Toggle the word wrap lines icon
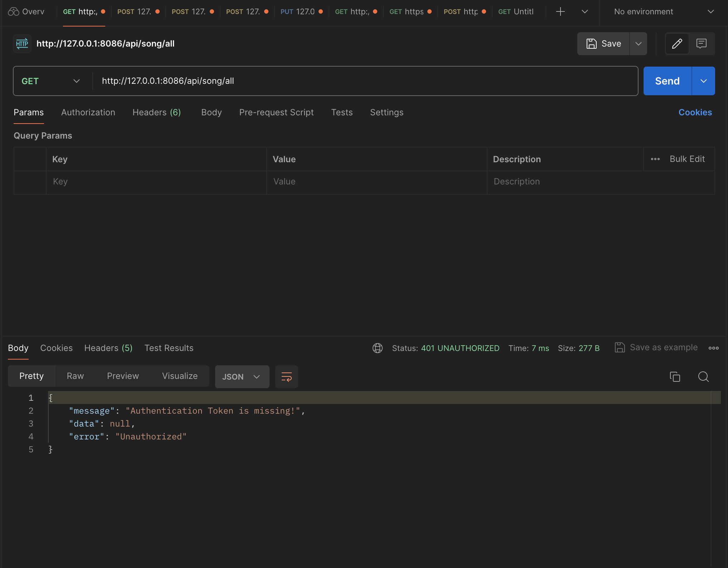Image resolution: width=728 pixels, height=568 pixels. (286, 377)
